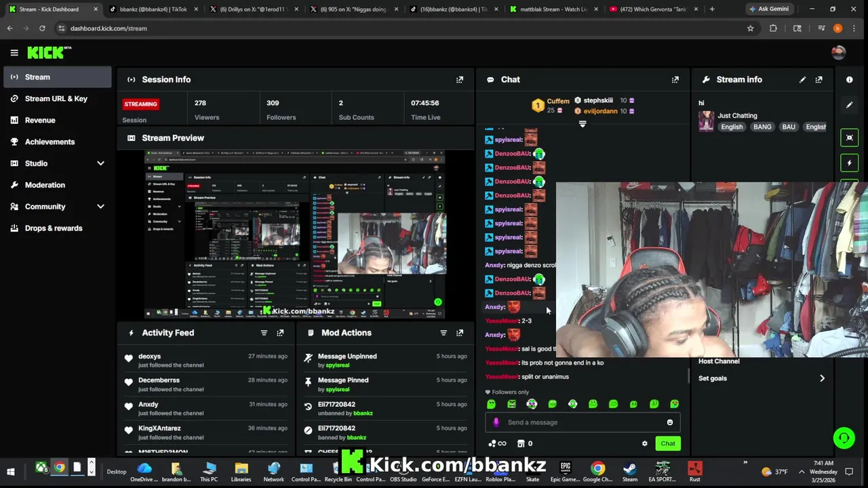Viewport: 868px width, 488px height.
Task: Open Rust shortcut on taskbar
Action: coord(695,471)
